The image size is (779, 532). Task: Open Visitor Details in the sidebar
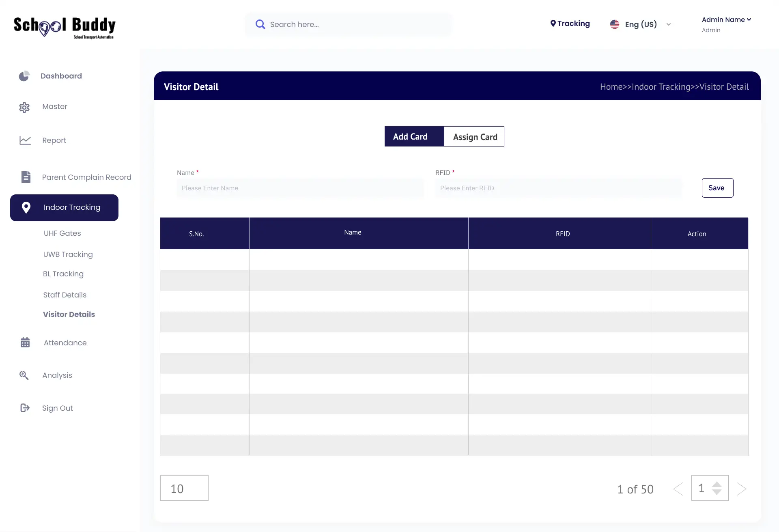click(69, 314)
